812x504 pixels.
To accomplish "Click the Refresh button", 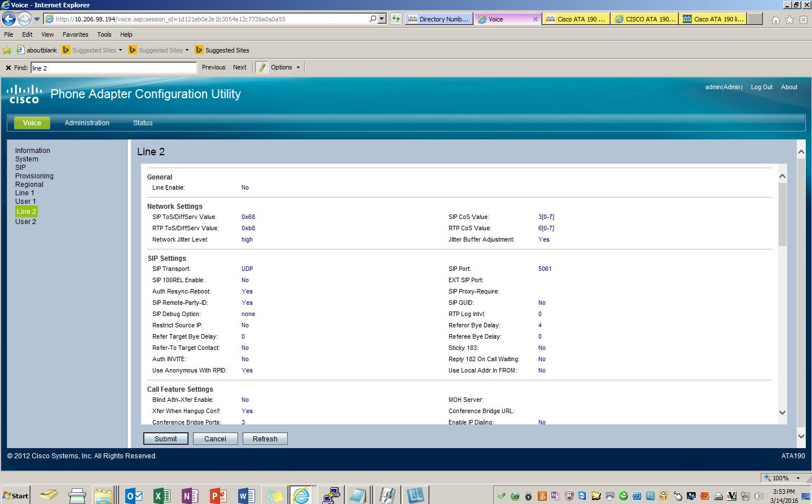I will coord(265,439).
